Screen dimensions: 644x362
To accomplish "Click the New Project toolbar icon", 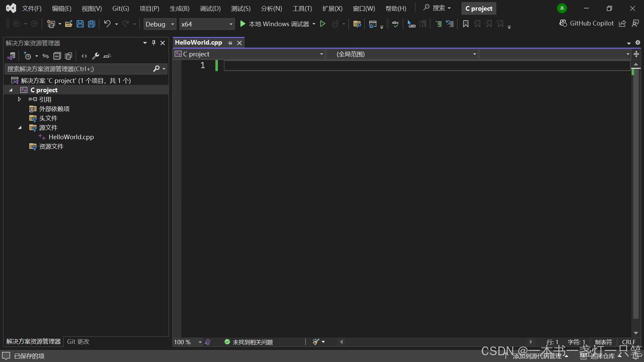I will pyautogui.click(x=51, y=24).
